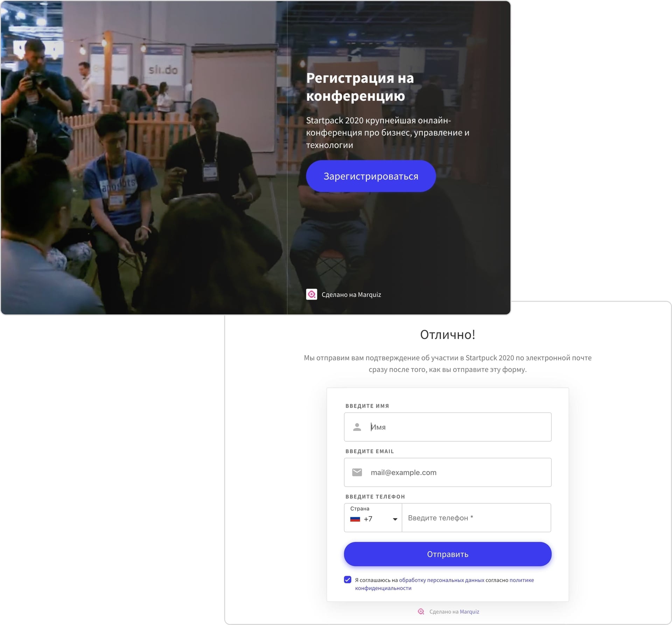Expand the Страна country field
The width and height of the screenshot is (672, 625).
373,518
